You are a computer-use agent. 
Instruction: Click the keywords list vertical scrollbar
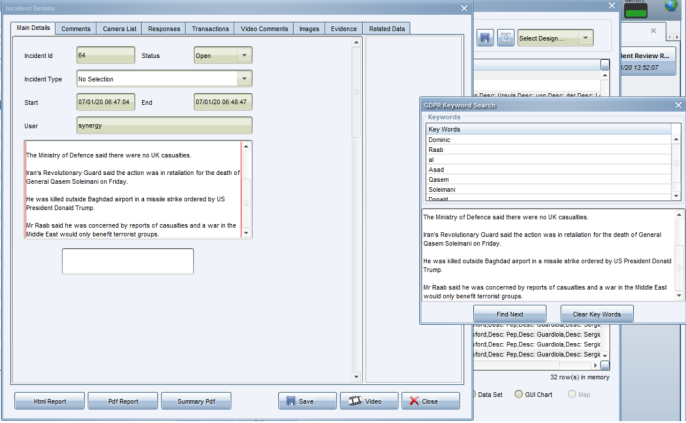pos(676,165)
